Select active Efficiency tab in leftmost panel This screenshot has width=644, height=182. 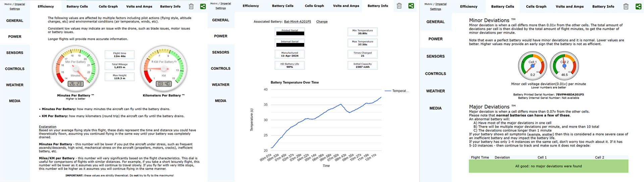[x=46, y=6]
